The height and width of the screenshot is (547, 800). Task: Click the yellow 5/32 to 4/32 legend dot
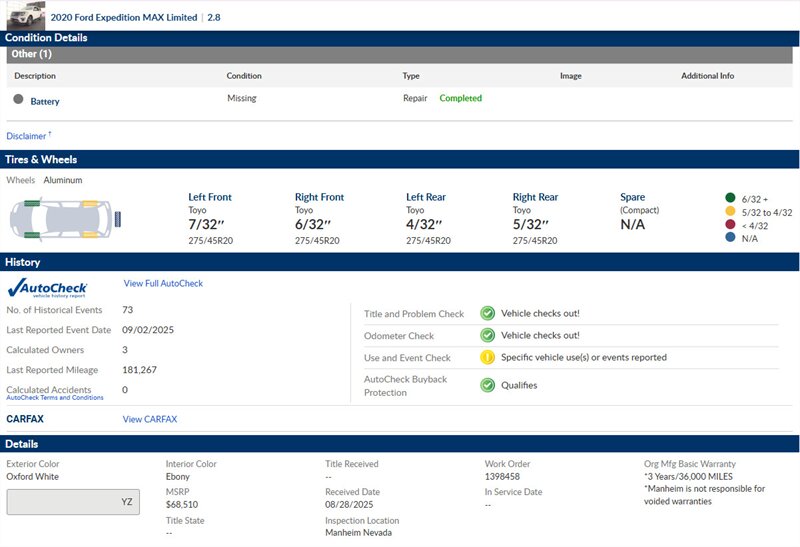point(731,212)
